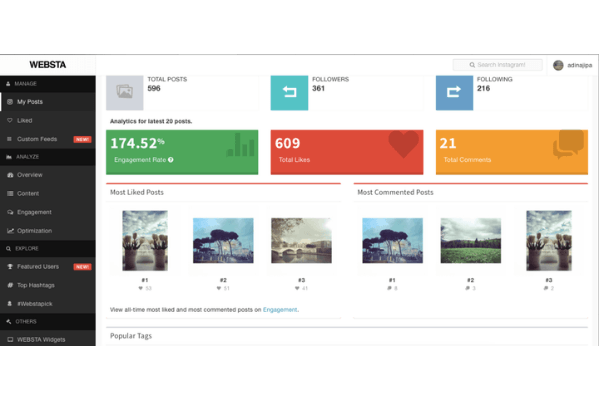
Task: Open most commented post #1 thumbnail
Action: coord(393,240)
